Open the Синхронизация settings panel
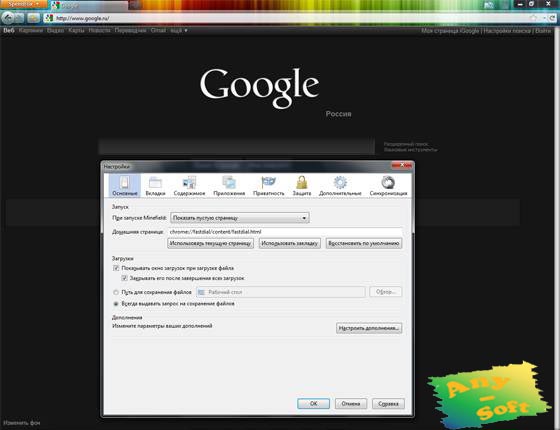 [388, 186]
